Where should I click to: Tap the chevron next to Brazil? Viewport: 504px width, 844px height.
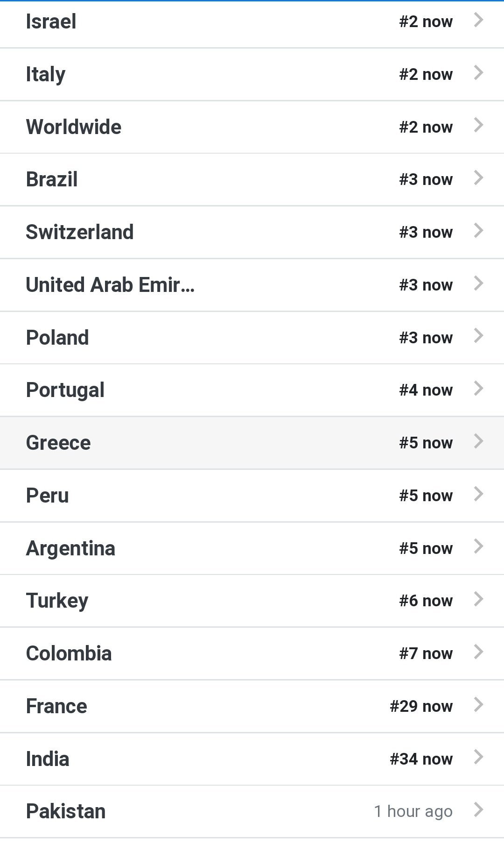tap(478, 178)
